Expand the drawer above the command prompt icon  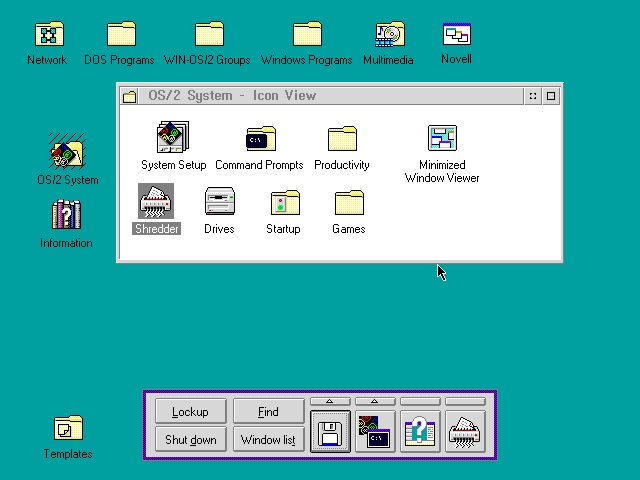tap(375, 402)
